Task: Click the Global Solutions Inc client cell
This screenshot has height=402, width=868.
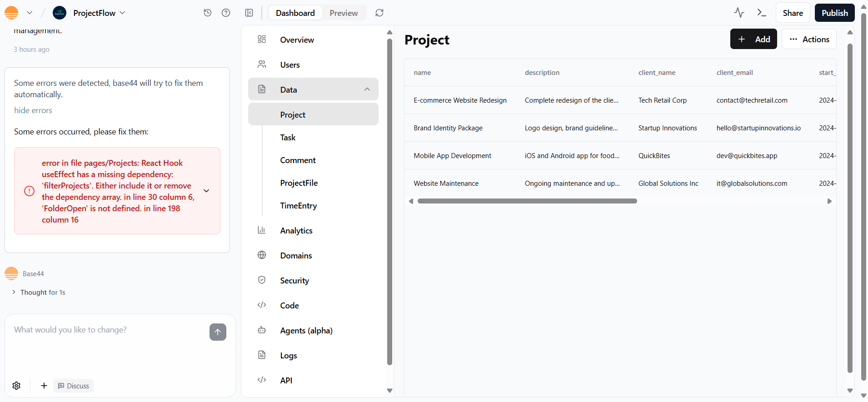Action: [668, 184]
